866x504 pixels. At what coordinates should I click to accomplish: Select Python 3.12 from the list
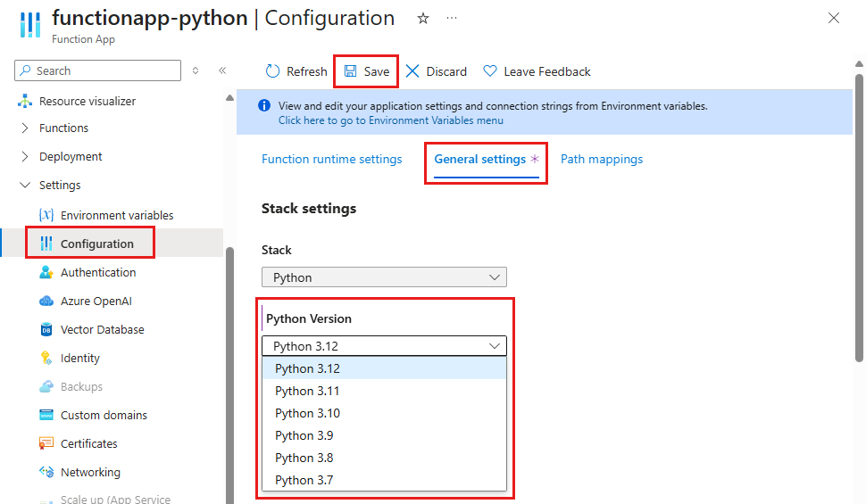pos(384,368)
